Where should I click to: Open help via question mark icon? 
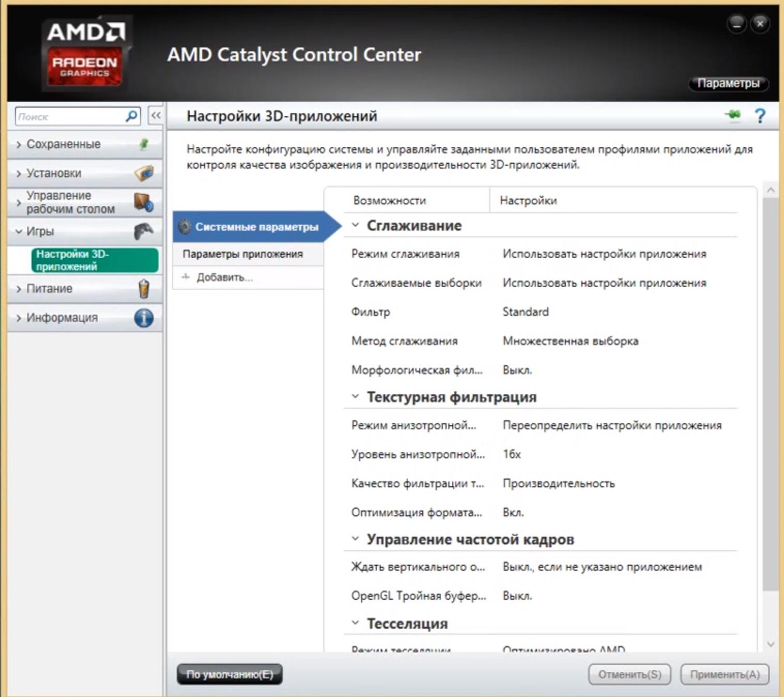pos(760,115)
